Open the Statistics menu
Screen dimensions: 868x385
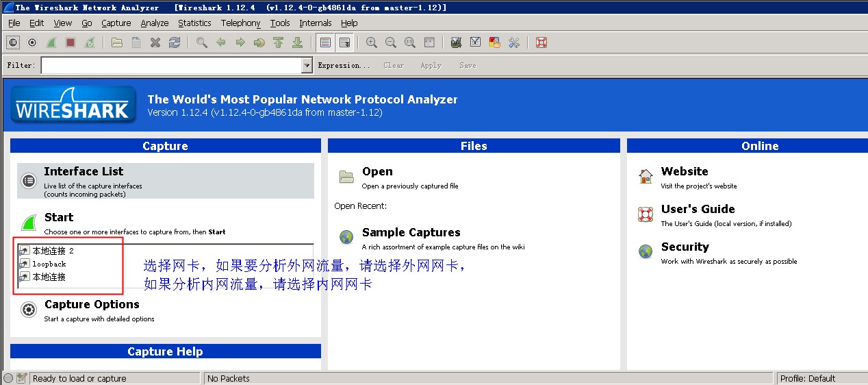pos(194,23)
